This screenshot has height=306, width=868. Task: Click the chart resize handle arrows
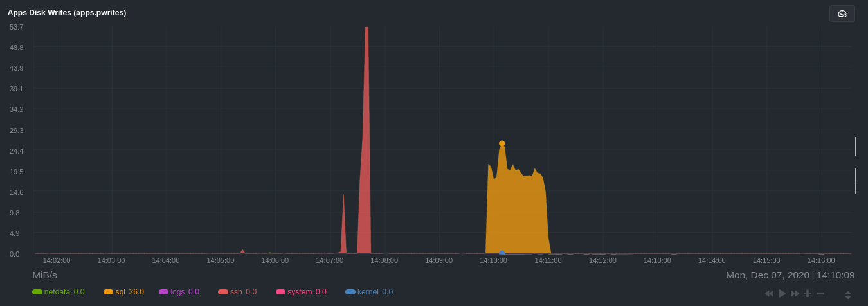pyautogui.click(x=848, y=295)
